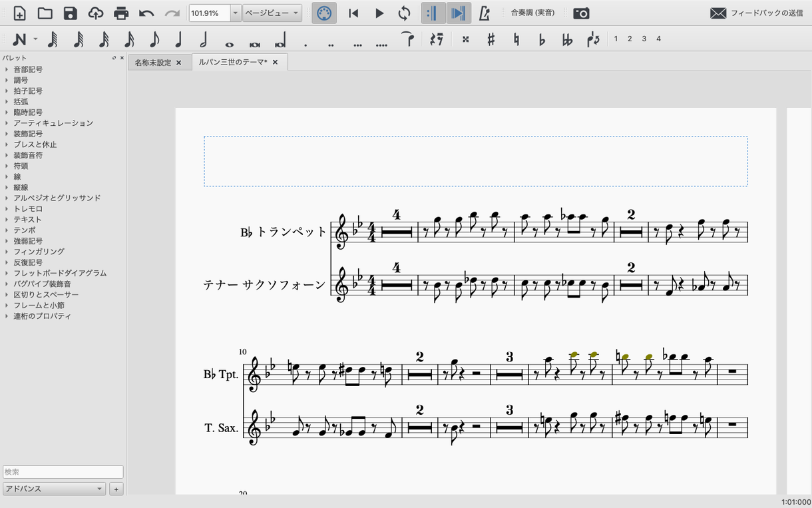
Task: Open a score file with folder icon
Action: click(x=45, y=13)
